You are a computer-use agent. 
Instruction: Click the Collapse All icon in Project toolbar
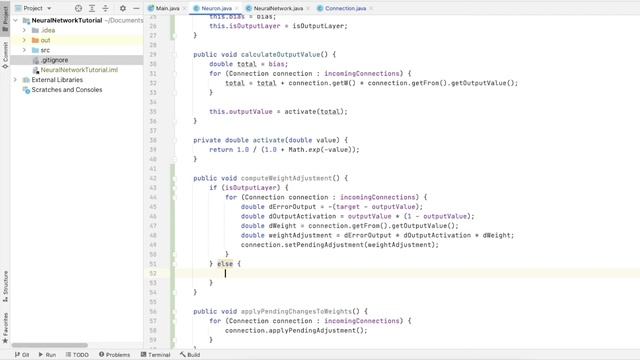105,8
